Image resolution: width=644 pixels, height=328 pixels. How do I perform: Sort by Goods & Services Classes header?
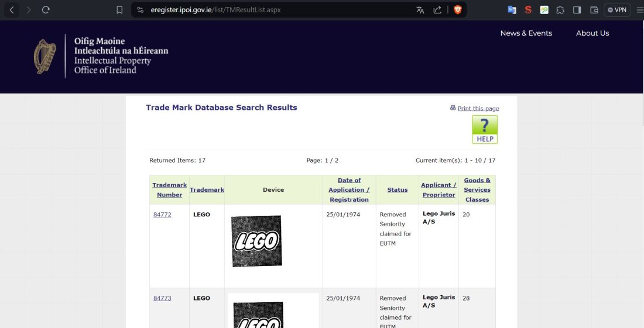[477, 190]
